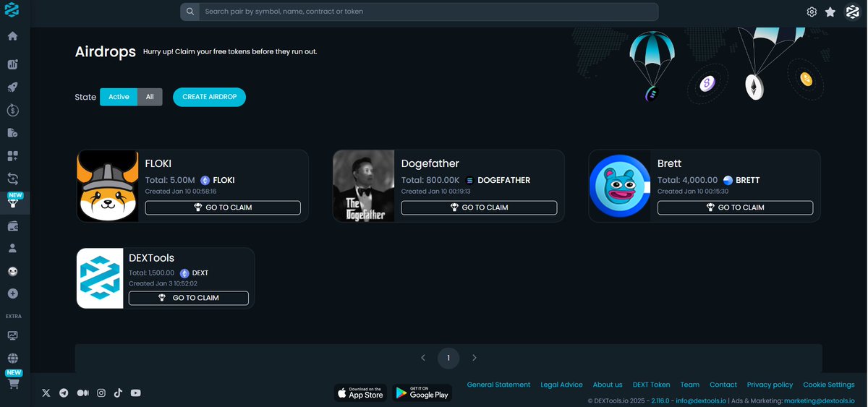Open the FLOKI airdrop thumbnail image
This screenshot has width=868, height=407.
coord(107,186)
